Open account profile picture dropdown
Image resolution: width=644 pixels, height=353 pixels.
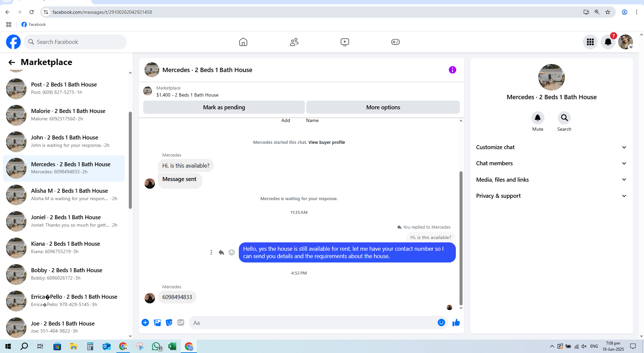click(x=626, y=42)
